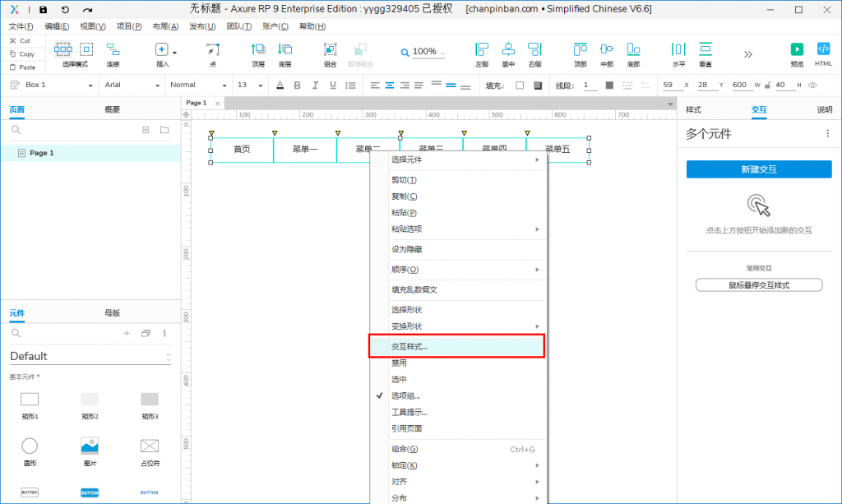Click the HTML publish icon
This screenshot has height=504, width=842.
[823, 49]
